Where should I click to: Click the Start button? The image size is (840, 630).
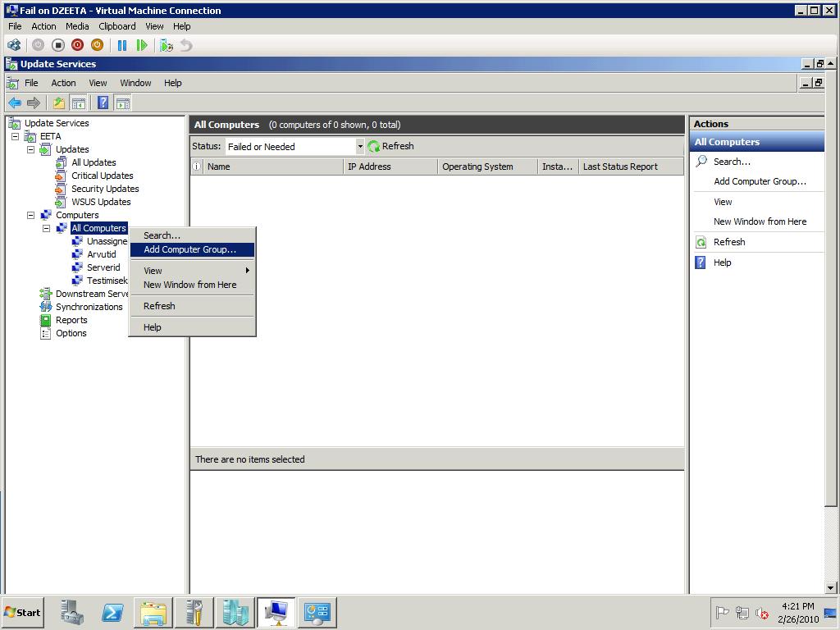coord(22,612)
